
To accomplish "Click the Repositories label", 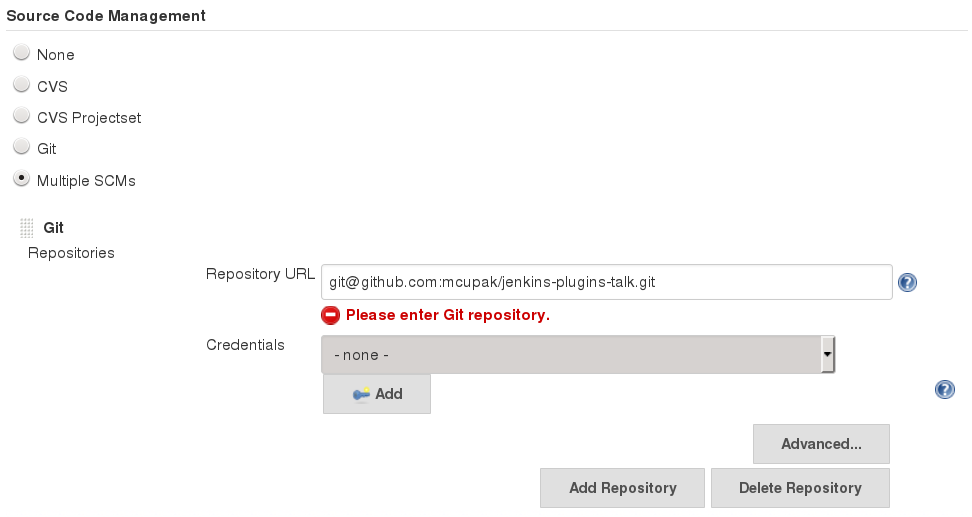I will tap(71, 253).
